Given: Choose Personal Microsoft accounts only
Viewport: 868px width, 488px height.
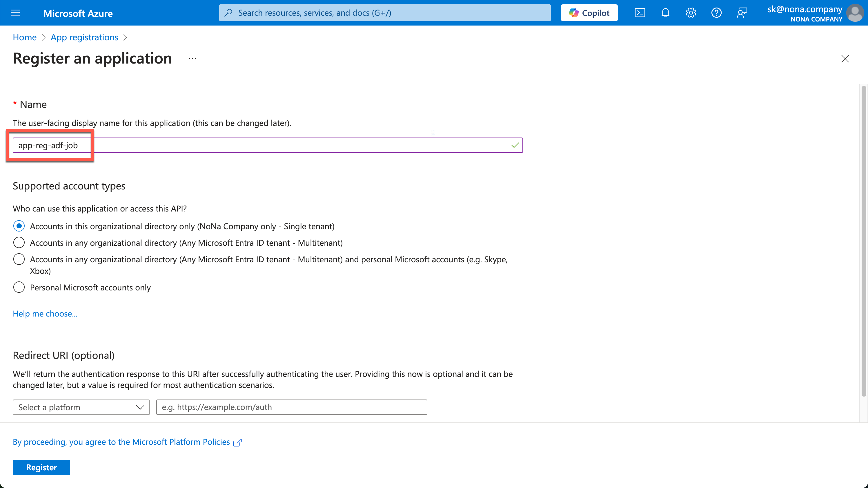Looking at the screenshot, I should pos(19,287).
